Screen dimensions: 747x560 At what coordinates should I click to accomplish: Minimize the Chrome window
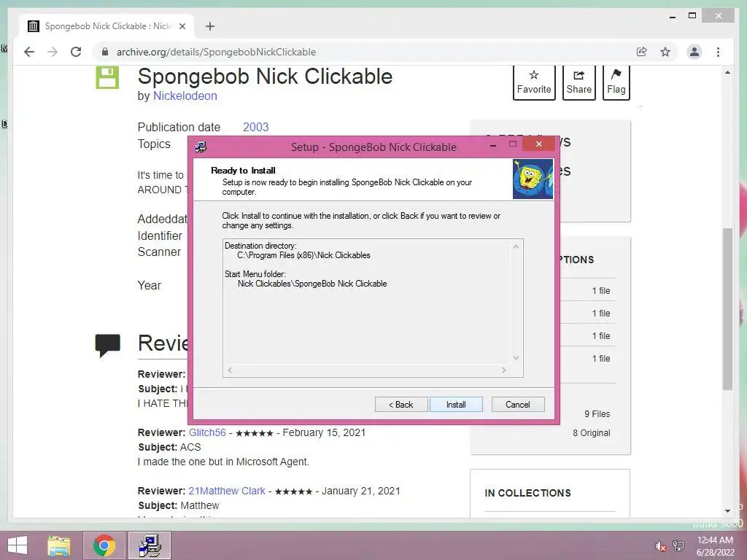[x=673, y=17]
